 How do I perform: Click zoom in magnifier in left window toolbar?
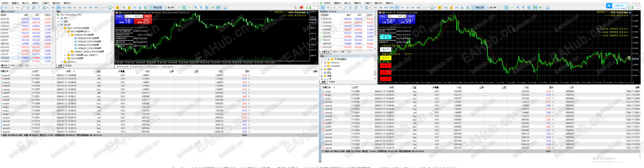(196, 7)
